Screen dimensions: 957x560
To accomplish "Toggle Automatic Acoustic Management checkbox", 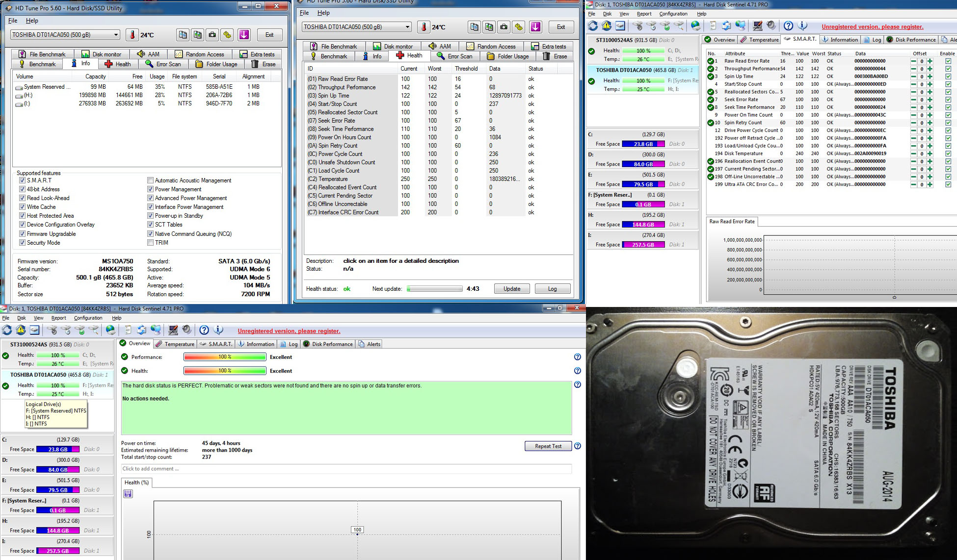I will (151, 180).
